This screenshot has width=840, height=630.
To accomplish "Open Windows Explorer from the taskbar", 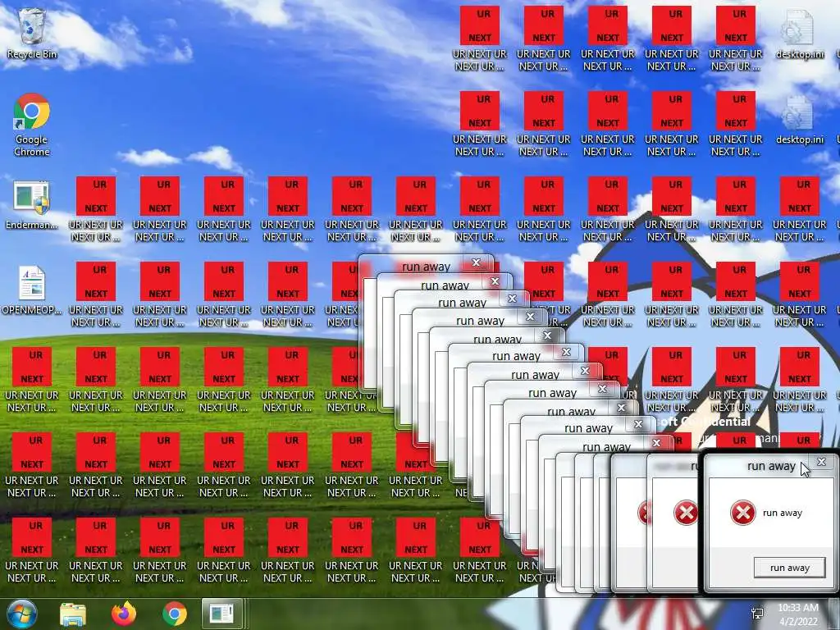I will tap(73, 614).
